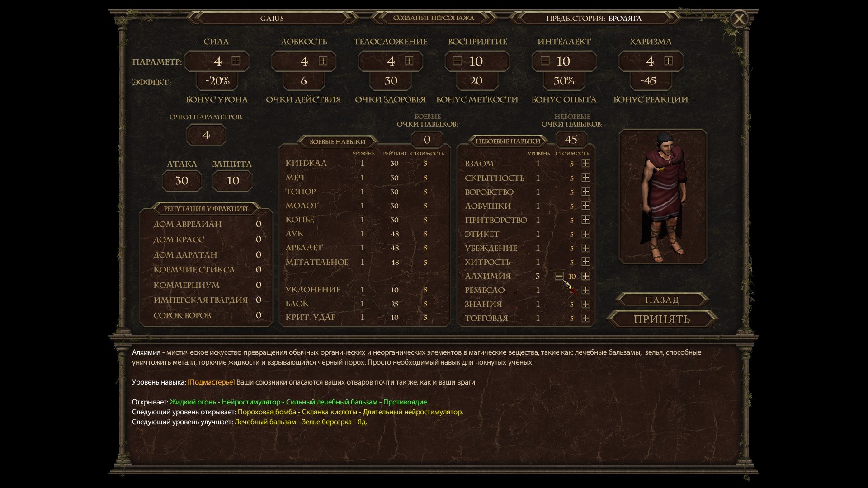Viewport: 868px width, 488px height.
Task: Close the character creation window
Action: (x=739, y=19)
